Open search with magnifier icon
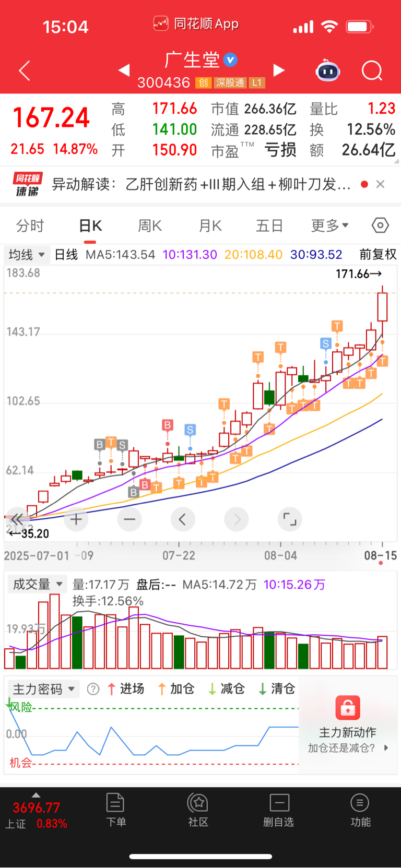 click(x=372, y=70)
